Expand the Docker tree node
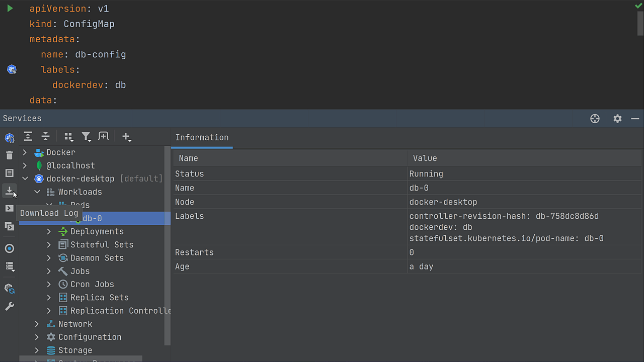Image resolution: width=644 pixels, height=362 pixels. pyautogui.click(x=24, y=152)
